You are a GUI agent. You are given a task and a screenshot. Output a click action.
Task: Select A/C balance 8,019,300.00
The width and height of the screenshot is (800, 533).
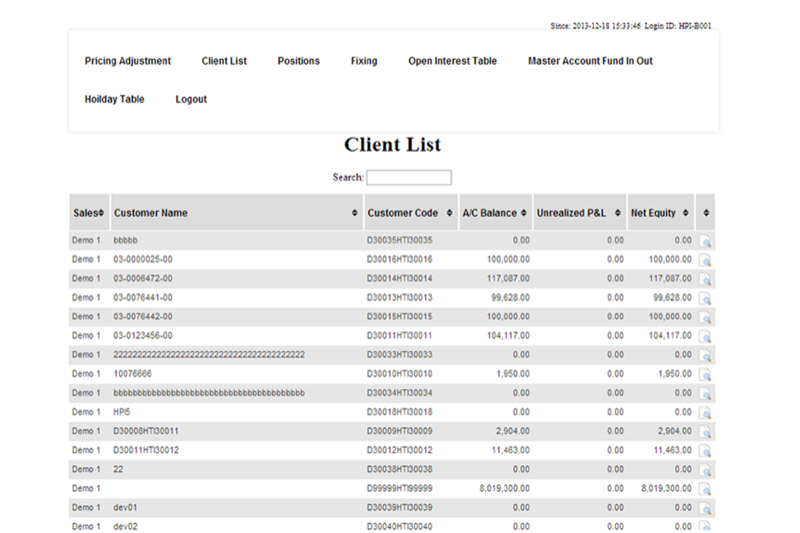pos(505,488)
